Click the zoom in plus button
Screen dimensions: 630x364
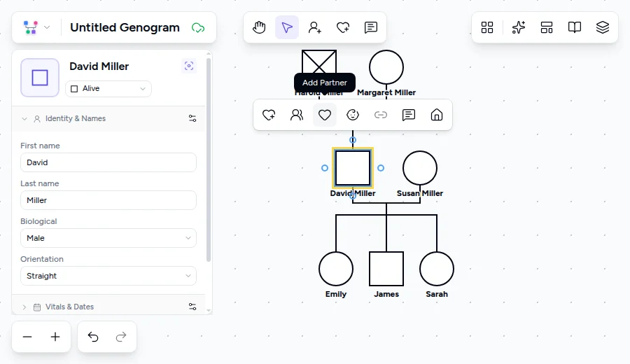55,337
